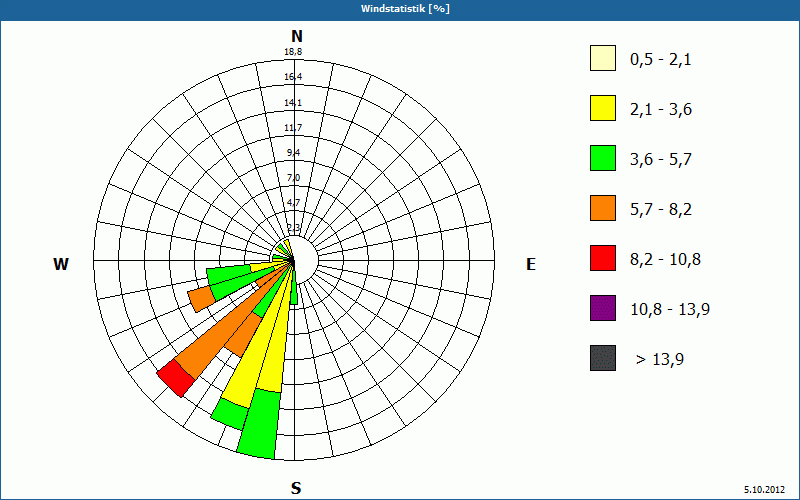Click the W compass label
The height and width of the screenshot is (500, 800).
(61, 264)
